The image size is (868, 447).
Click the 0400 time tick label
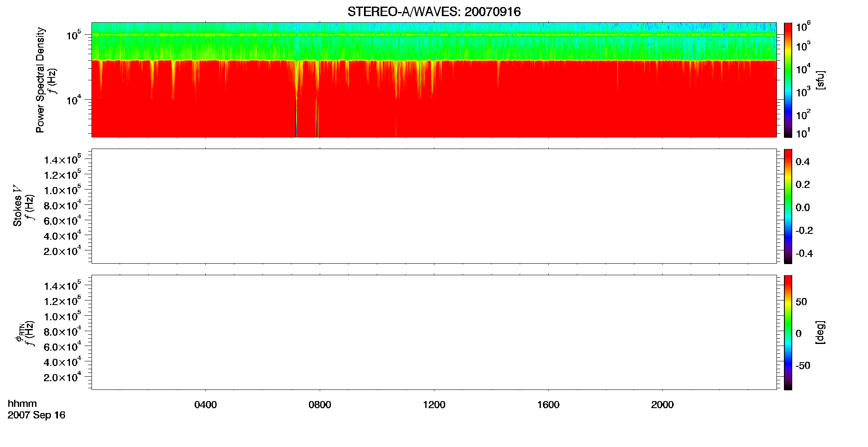coord(205,405)
